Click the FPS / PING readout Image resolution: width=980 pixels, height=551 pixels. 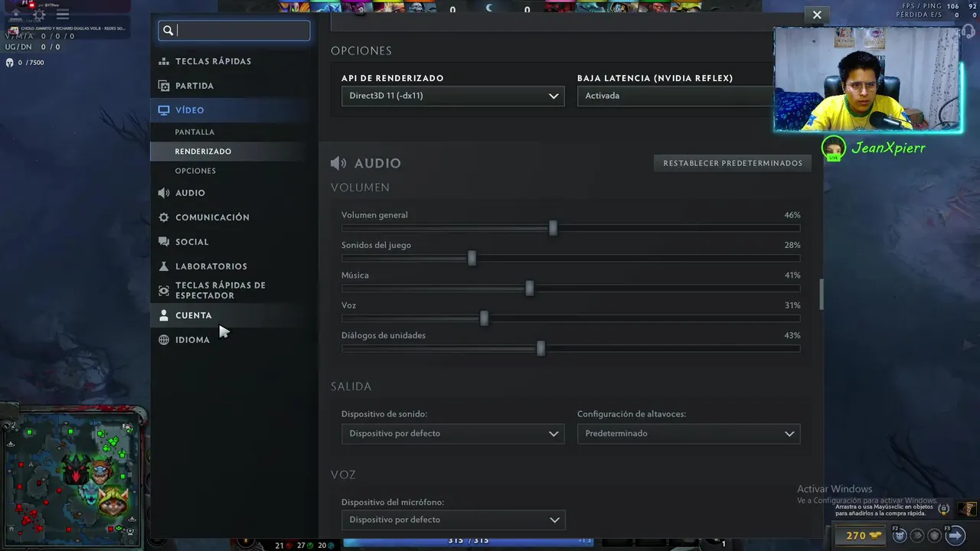click(938, 6)
